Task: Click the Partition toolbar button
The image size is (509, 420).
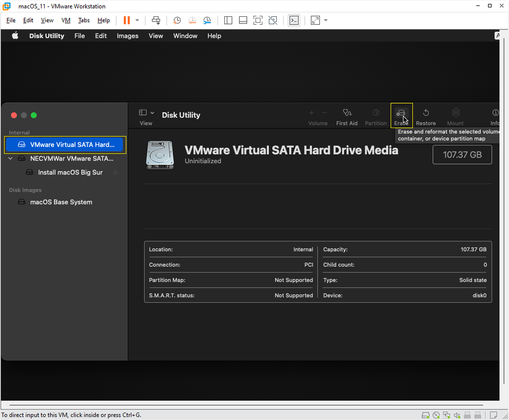Action: point(376,117)
